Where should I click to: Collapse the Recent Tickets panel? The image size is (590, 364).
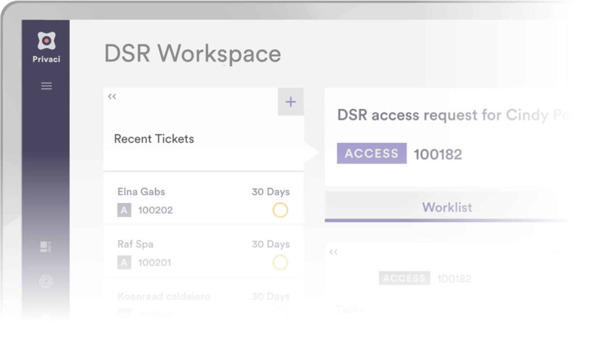click(112, 97)
